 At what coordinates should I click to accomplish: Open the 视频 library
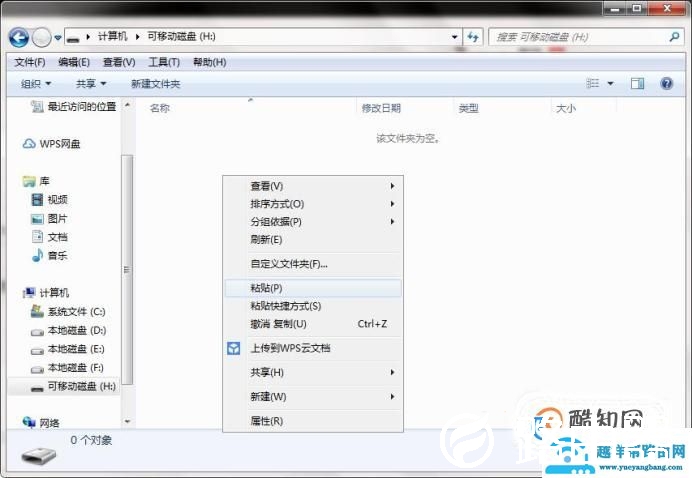[49, 199]
